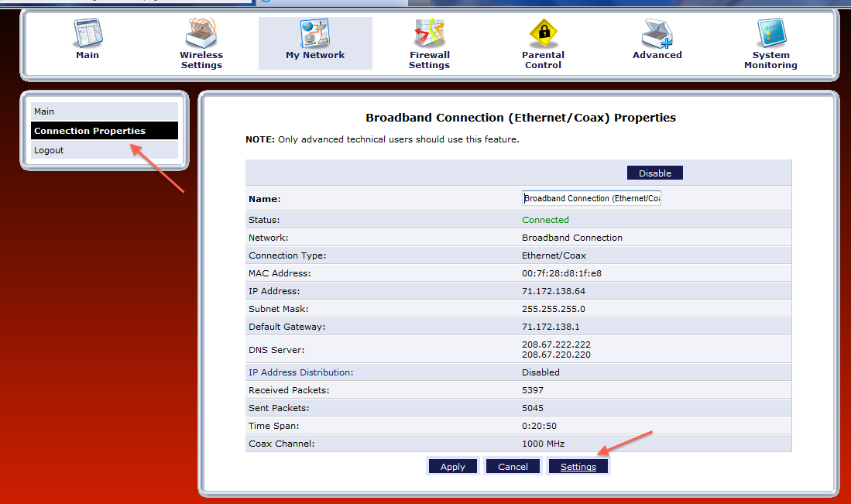The image size is (851, 504).
Task: Apply the connection property changes
Action: 453,467
